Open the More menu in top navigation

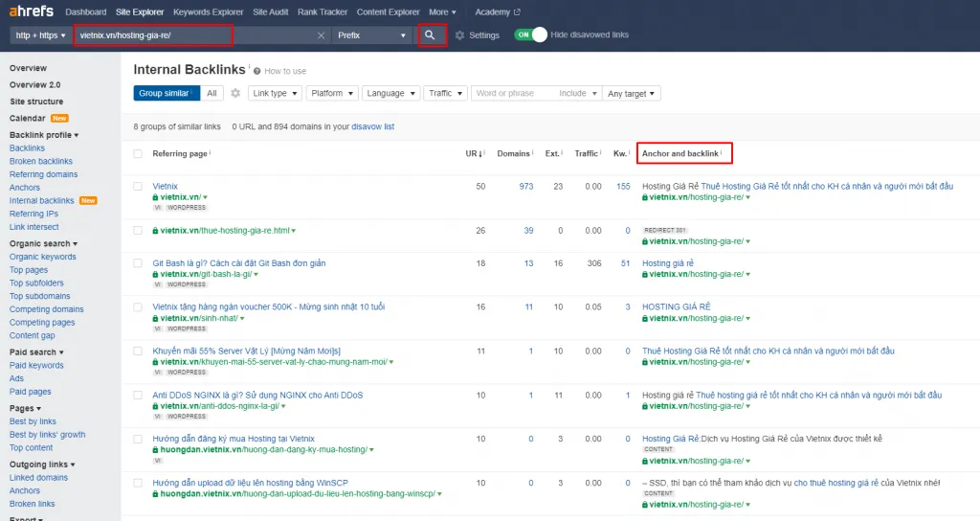(442, 11)
